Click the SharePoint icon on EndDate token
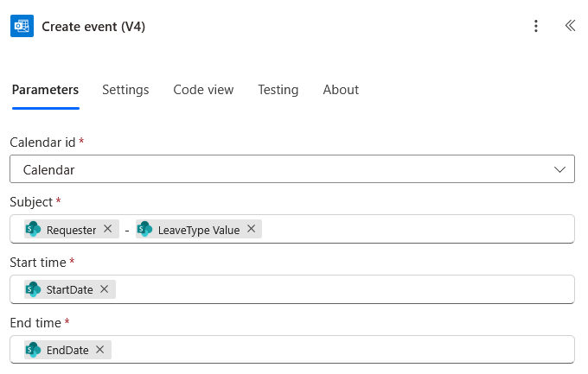This screenshot has width=588, height=374. click(x=33, y=350)
